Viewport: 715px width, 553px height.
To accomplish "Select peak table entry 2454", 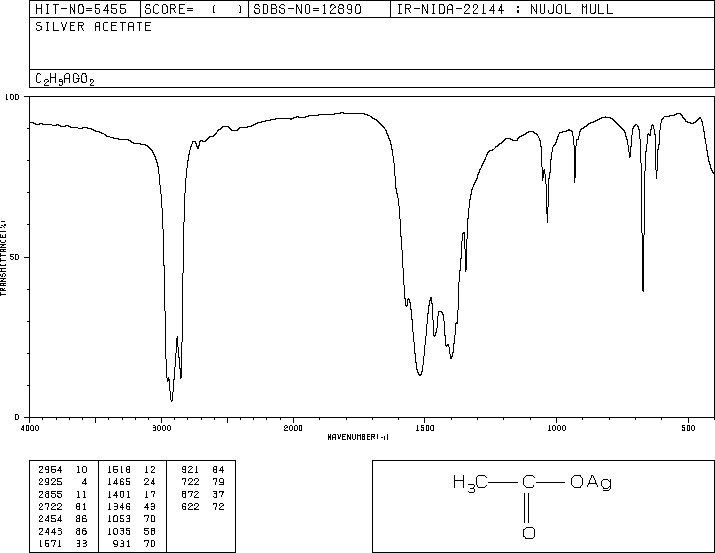I will [x=62, y=519].
